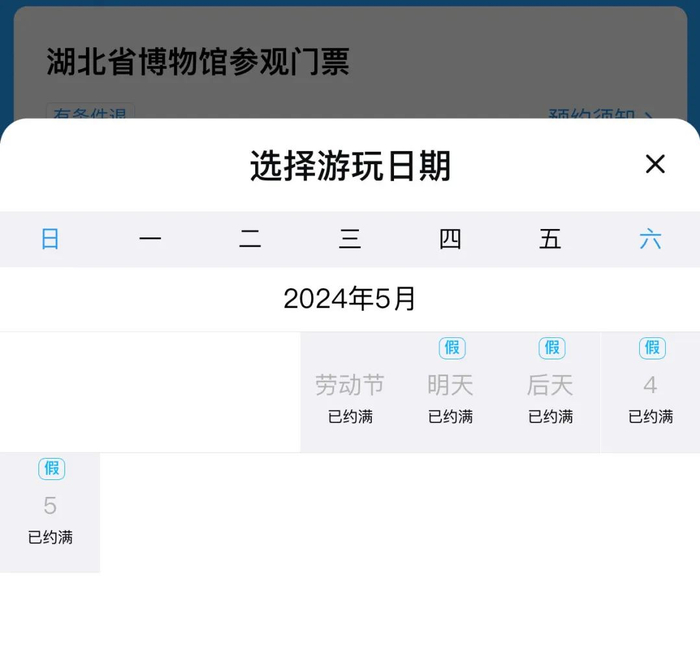Viewport: 700px width, 661px height.
Task: Click the 一 weekday header
Action: [150, 239]
